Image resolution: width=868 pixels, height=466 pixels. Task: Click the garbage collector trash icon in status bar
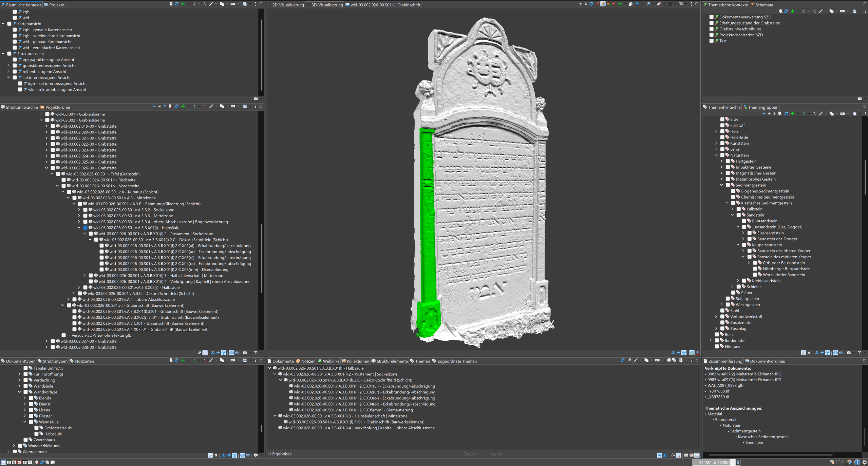(738, 462)
